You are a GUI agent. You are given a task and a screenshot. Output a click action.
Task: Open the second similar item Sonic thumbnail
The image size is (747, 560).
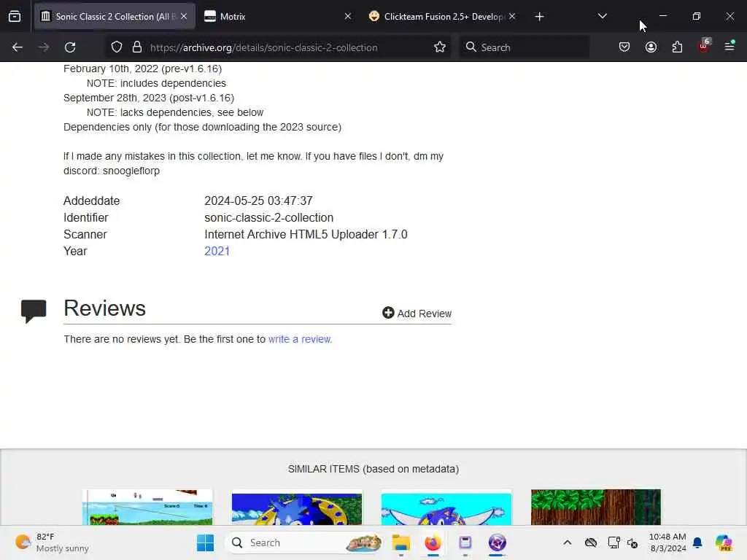[297, 508]
